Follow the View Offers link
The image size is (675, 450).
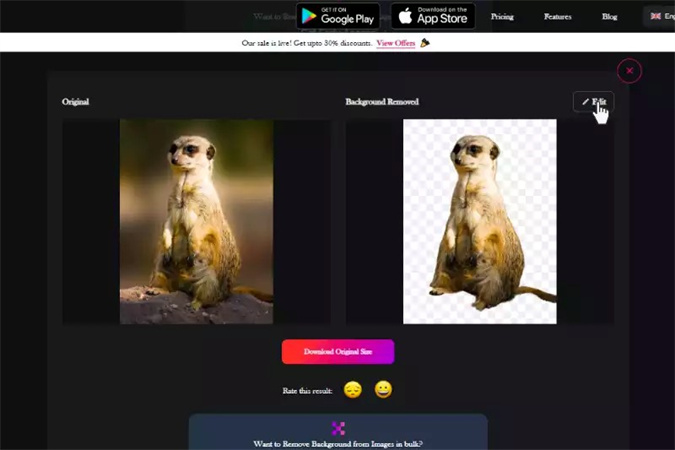point(396,43)
